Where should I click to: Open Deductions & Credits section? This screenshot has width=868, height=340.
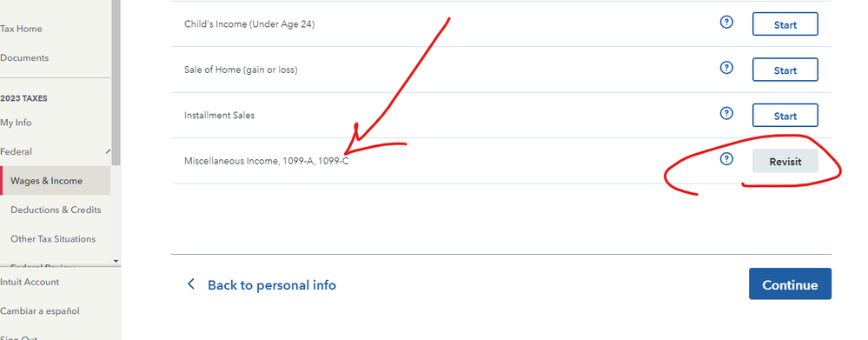56,210
